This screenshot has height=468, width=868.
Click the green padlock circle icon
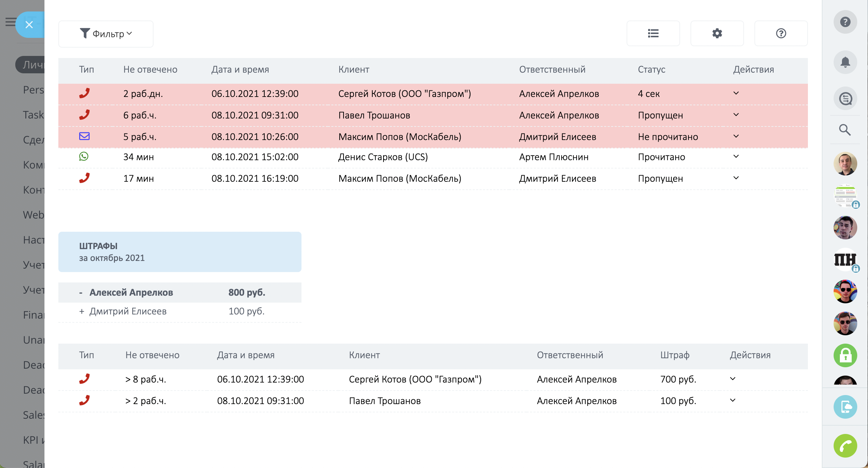[x=845, y=355]
